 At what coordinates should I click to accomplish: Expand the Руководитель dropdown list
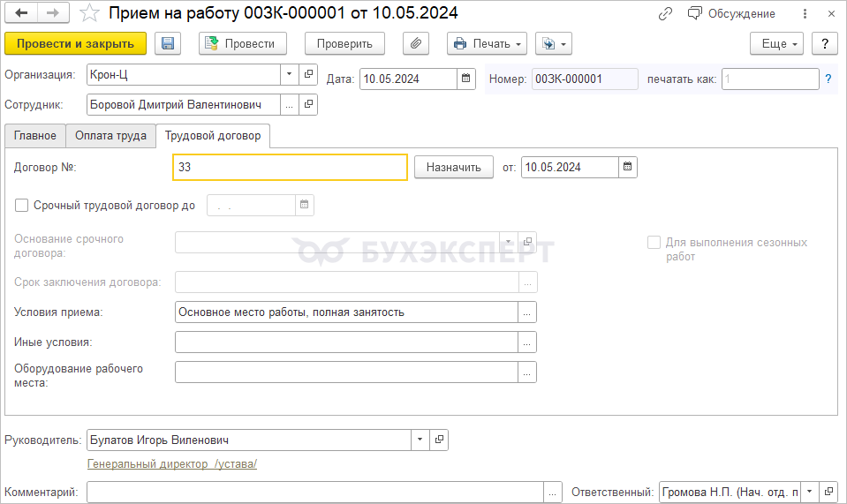click(420, 440)
